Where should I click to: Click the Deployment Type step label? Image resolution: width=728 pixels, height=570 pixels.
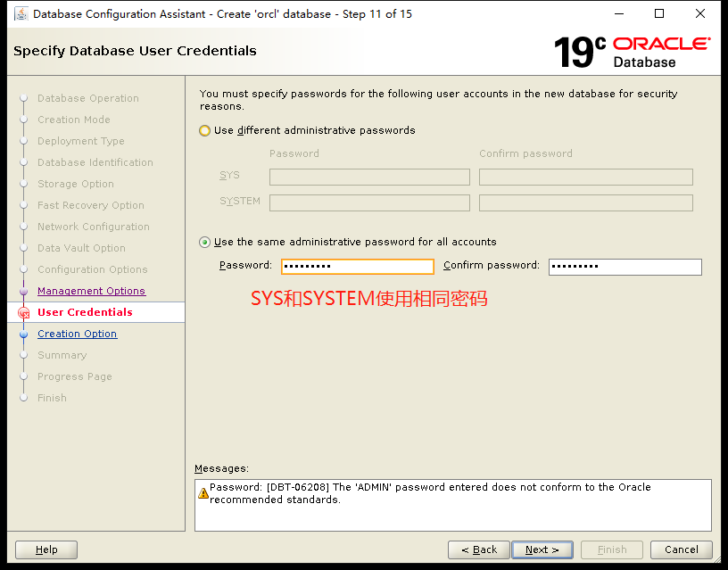coord(81,141)
